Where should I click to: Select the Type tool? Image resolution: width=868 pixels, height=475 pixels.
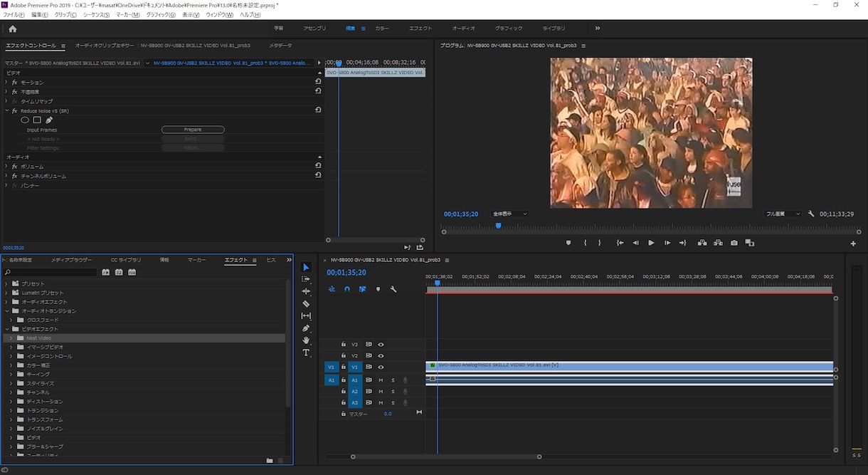(x=306, y=353)
